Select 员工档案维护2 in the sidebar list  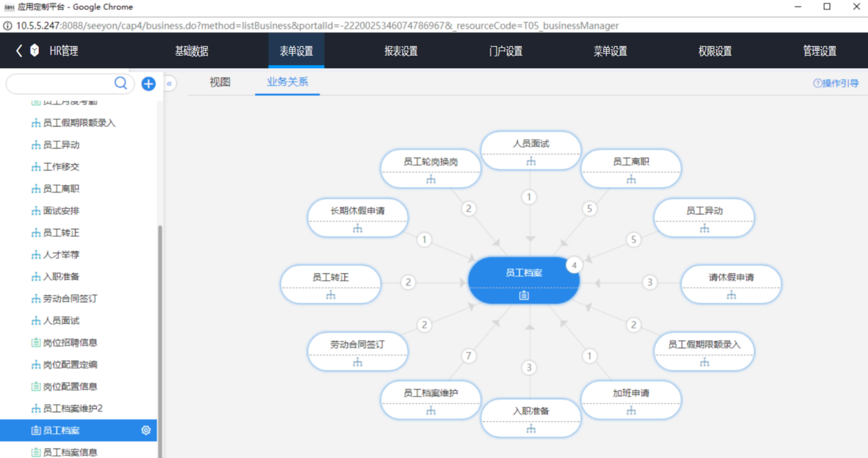click(x=73, y=408)
